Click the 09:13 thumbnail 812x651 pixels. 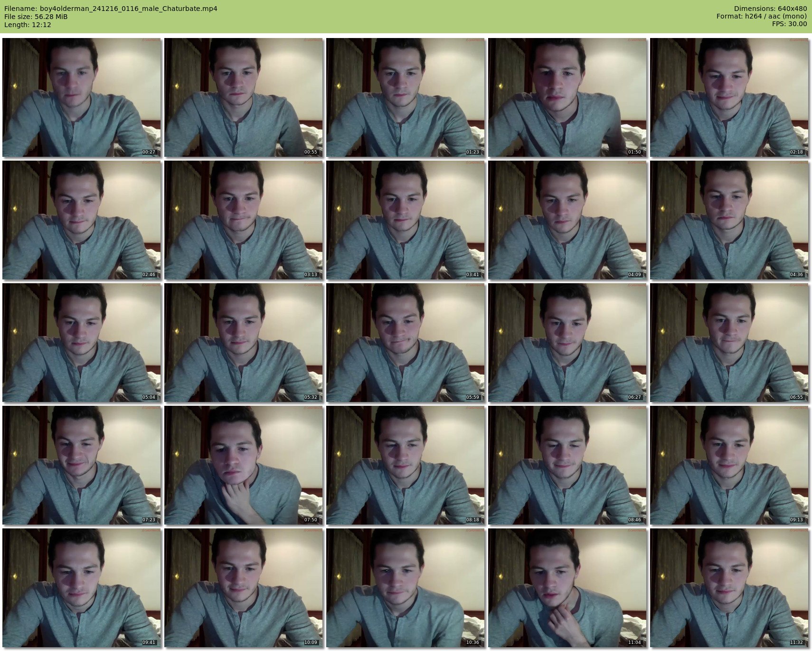pyautogui.click(x=729, y=465)
